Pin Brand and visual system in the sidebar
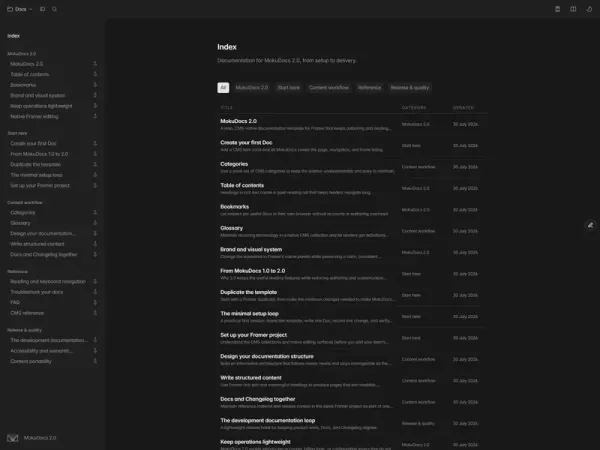Screen dimensions: 600x450 click(x=95, y=95)
